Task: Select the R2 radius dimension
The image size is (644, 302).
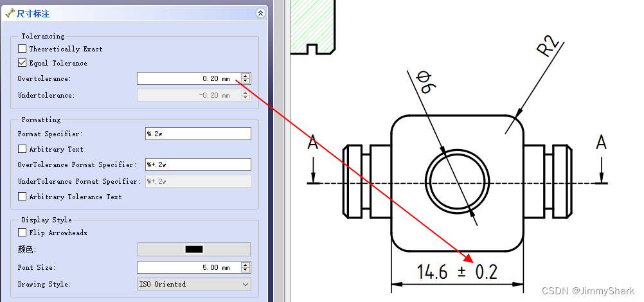Action: [x=549, y=46]
